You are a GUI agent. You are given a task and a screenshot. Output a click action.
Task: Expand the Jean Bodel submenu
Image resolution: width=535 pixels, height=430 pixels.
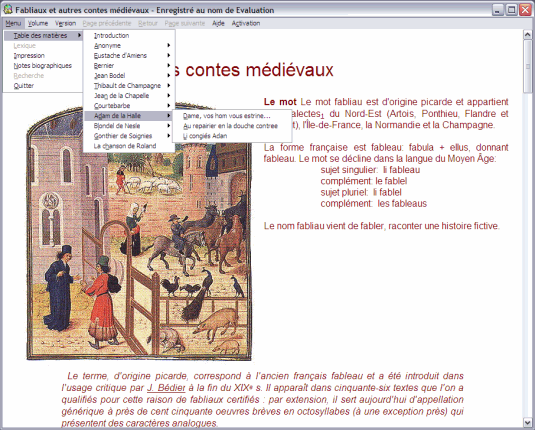[x=129, y=76]
